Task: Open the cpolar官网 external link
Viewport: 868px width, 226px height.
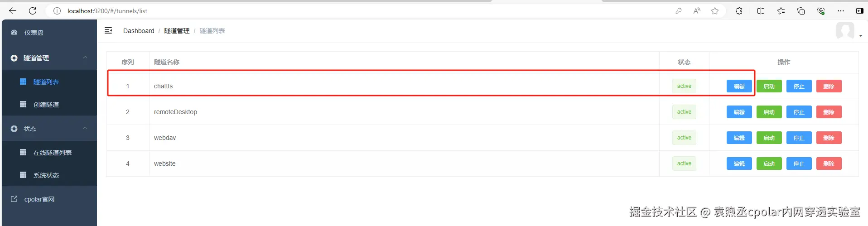Action: 39,199
